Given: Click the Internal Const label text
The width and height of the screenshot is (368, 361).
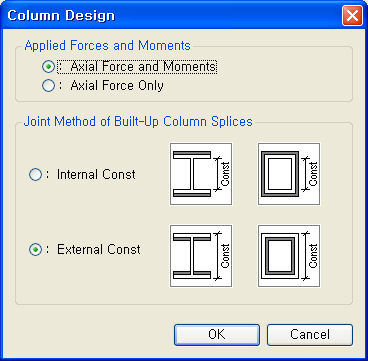Looking at the screenshot, I should (x=96, y=174).
